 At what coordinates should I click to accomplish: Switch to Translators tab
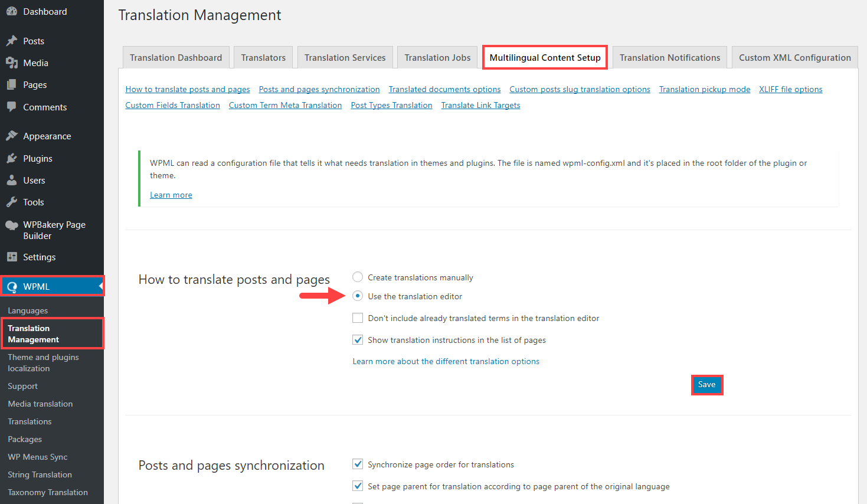(x=263, y=57)
